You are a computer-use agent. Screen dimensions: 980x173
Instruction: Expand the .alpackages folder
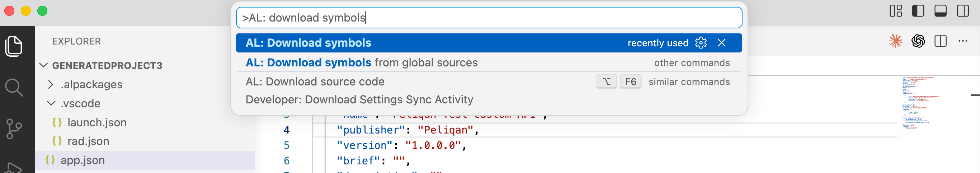point(51,84)
